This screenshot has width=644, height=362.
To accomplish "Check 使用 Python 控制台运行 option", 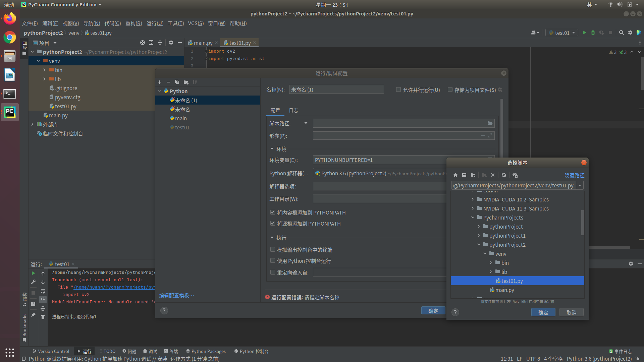I will 273,261.
